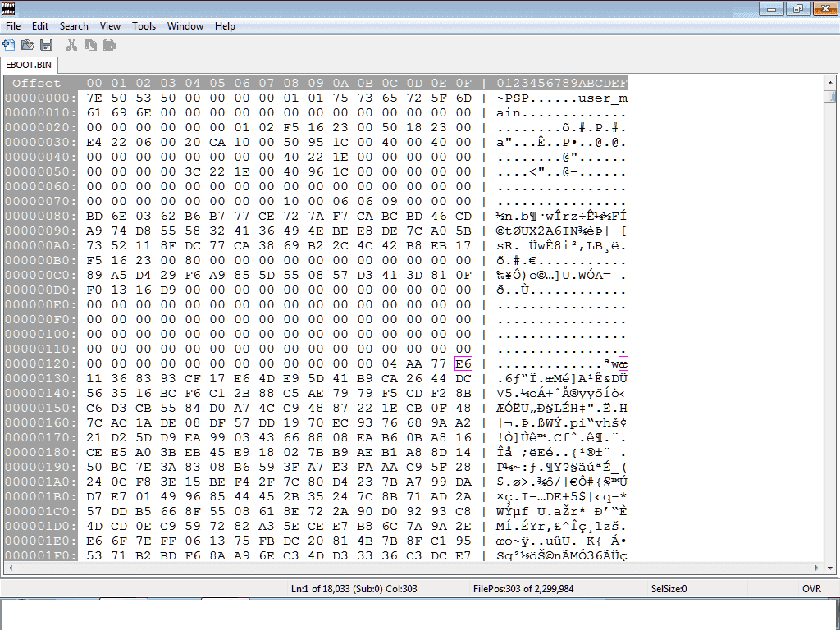840x630 pixels.
Task: Close the hex editor window
Action: pos(825,8)
